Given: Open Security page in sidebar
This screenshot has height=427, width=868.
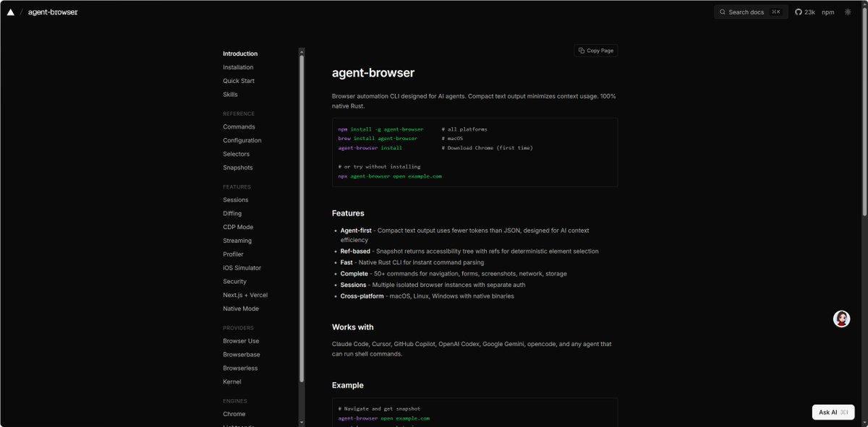Looking at the screenshot, I should point(234,282).
